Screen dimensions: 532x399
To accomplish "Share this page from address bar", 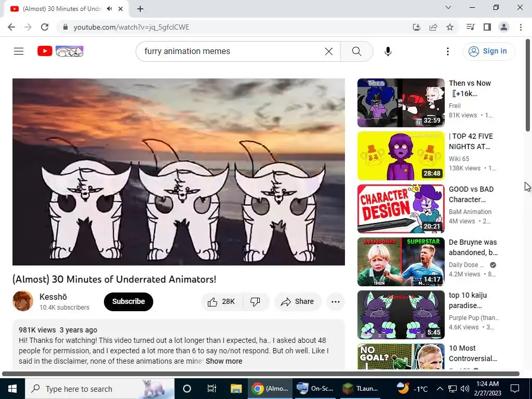I will coord(433,27).
